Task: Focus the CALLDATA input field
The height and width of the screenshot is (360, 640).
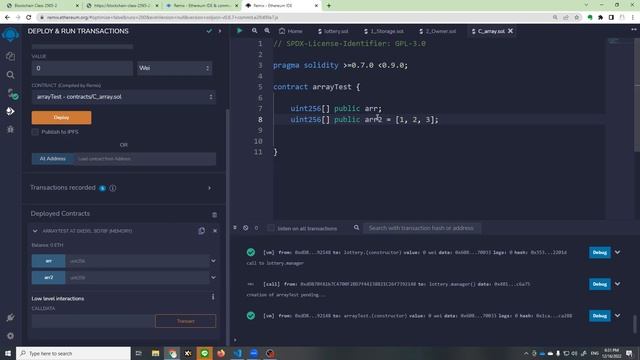Action: tap(93, 321)
